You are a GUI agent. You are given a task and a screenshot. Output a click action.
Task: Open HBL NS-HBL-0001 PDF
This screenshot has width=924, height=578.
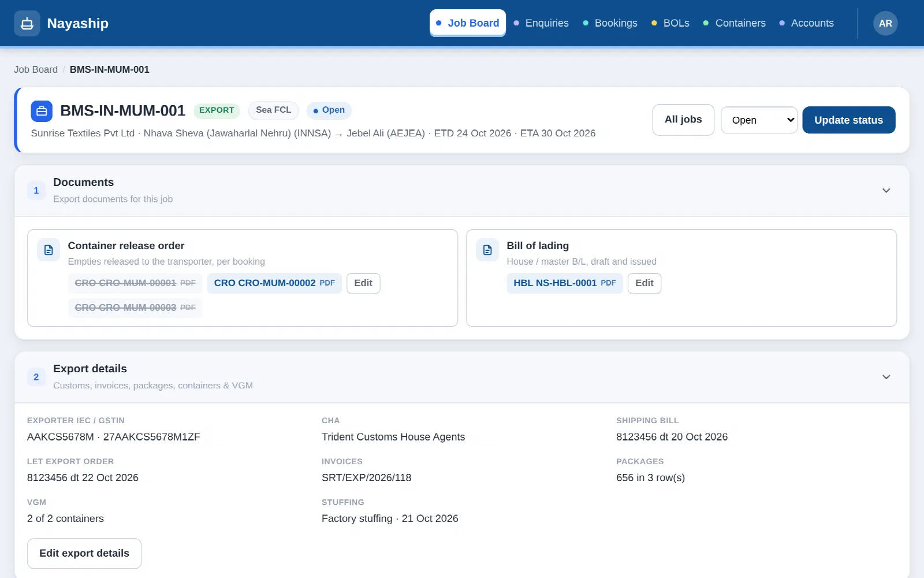[x=565, y=283]
